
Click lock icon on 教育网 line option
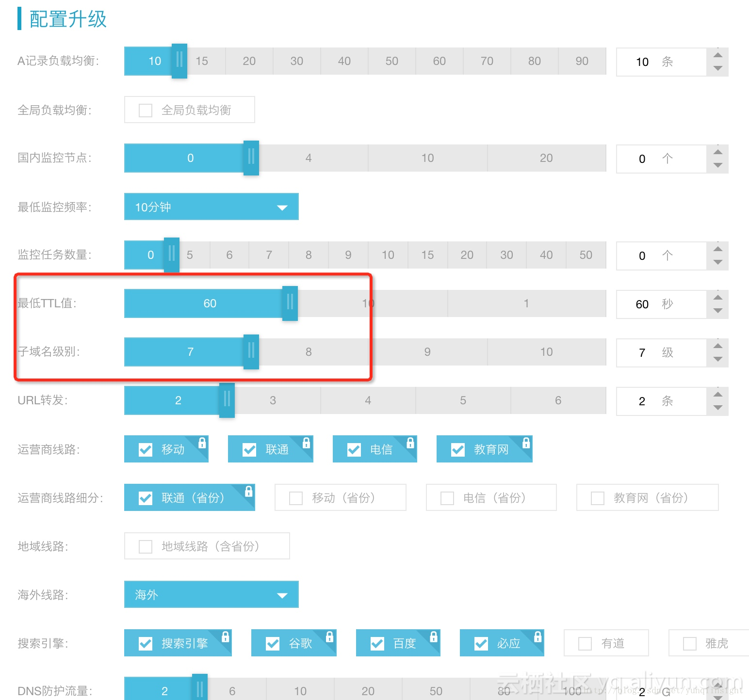(x=526, y=443)
